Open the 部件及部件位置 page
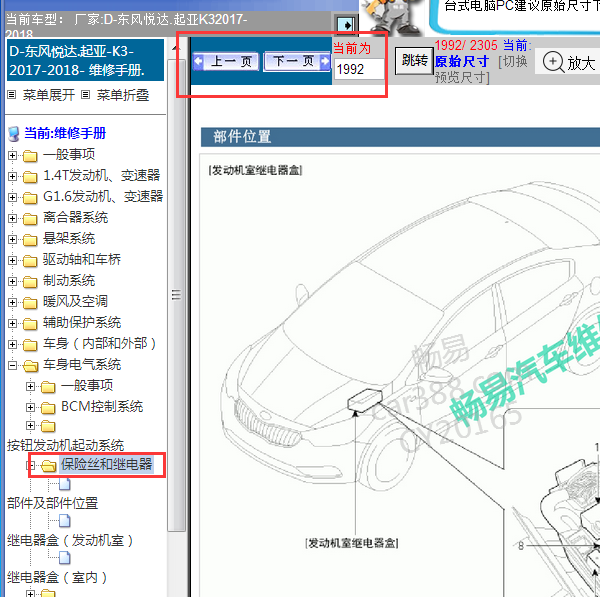600x597 pixels. pyautogui.click(x=52, y=503)
